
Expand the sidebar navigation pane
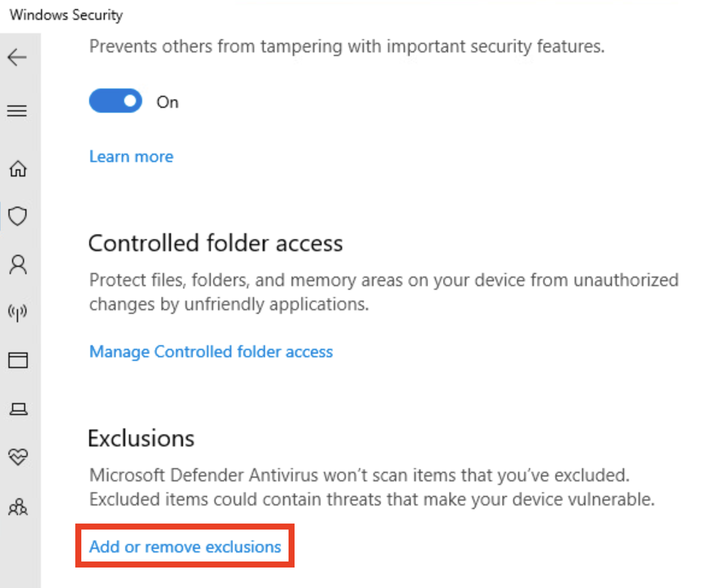[x=17, y=110]
